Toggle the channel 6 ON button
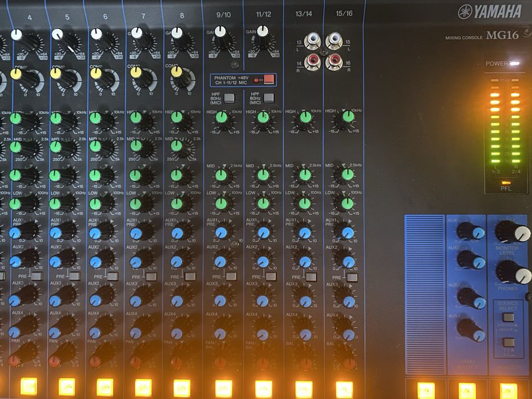This screenshot has width=532, height=399. coord(105,387)
